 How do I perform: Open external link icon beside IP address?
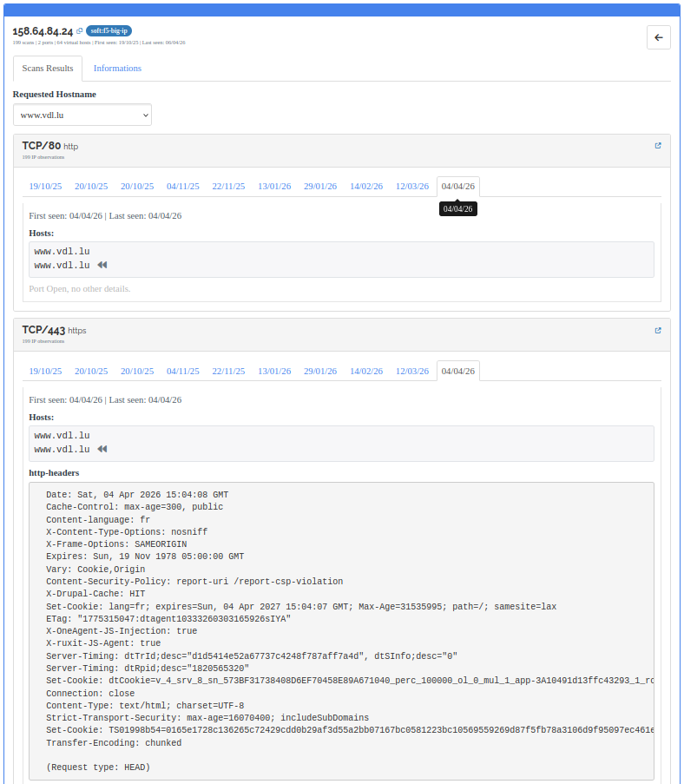pos(80,31)
